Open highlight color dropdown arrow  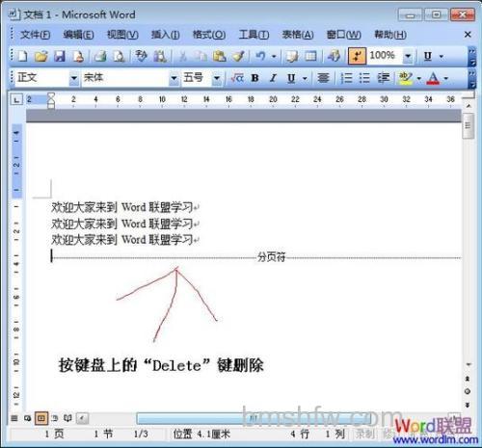tap(419, 78)
